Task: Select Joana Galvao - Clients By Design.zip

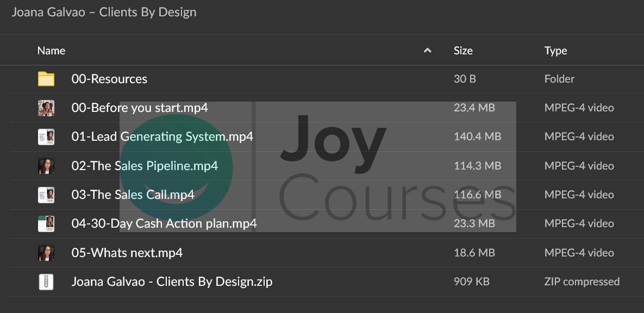Action: 172,282
